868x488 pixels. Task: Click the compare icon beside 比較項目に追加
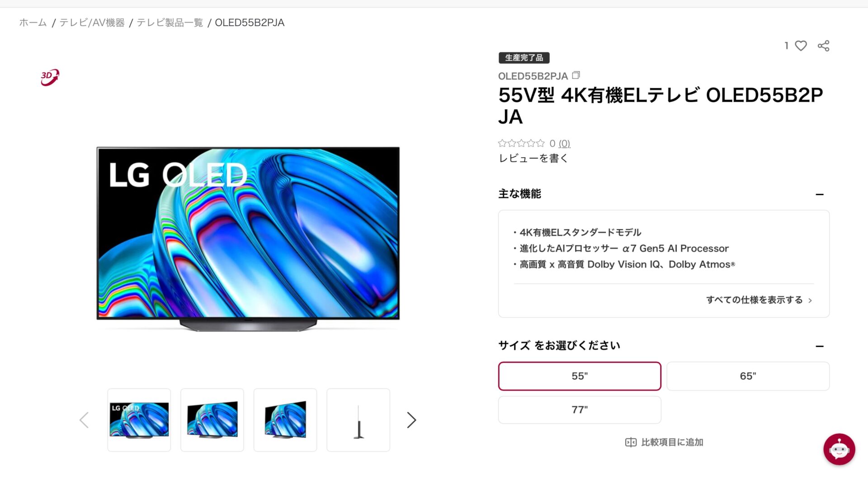pos(631,442)
